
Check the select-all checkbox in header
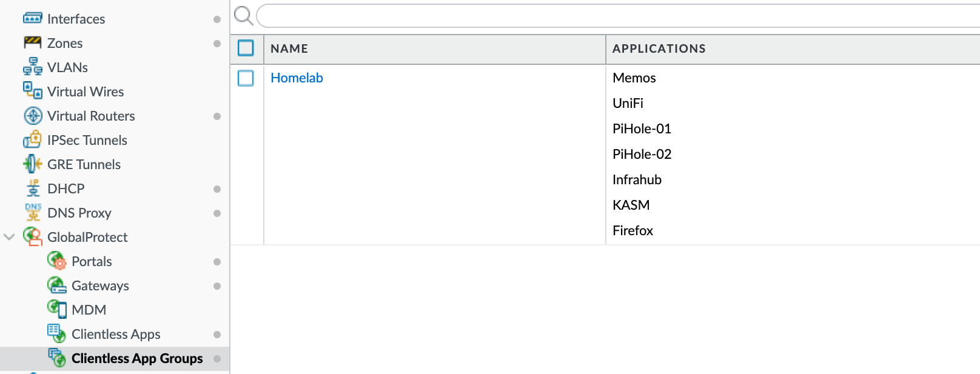[x=246, y=48]
